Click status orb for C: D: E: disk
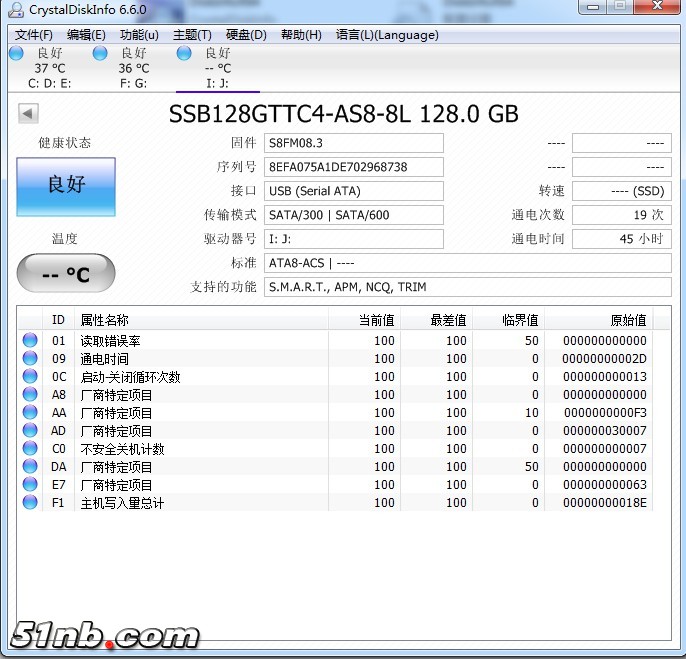The width and height of the screenshot is (686, 659). [16, 53]
